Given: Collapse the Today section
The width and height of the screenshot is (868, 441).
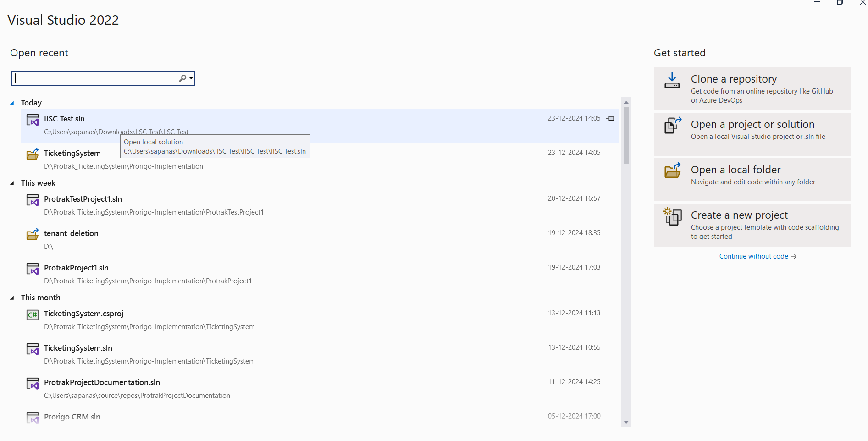Looking at the screenshot, I should pyautogui.click(x=12, y=103).
